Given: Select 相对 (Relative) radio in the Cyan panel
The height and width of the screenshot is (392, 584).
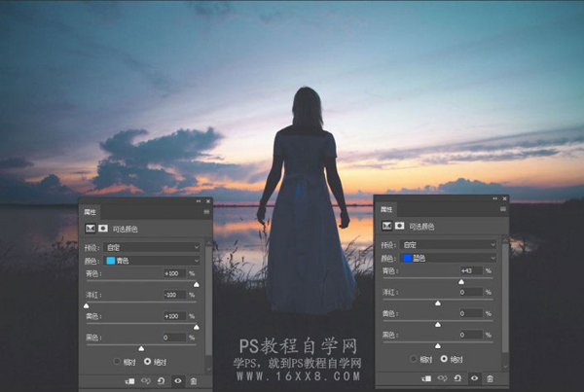Looking at the screenshot, I should (x=117, y=362).
